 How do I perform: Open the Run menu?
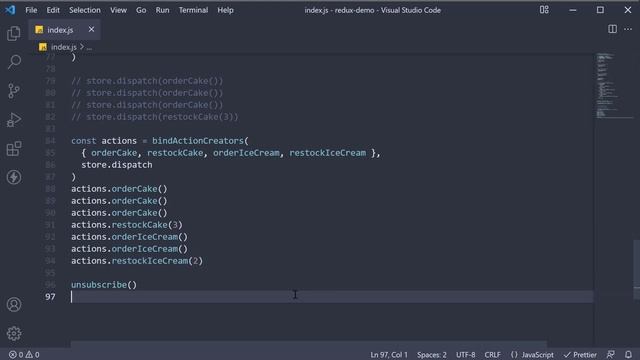point(162,10)
